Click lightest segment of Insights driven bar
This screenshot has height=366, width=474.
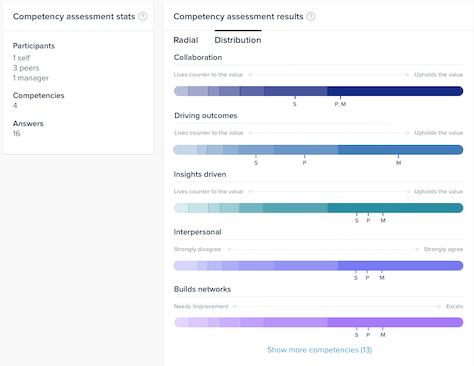point(181,208)
